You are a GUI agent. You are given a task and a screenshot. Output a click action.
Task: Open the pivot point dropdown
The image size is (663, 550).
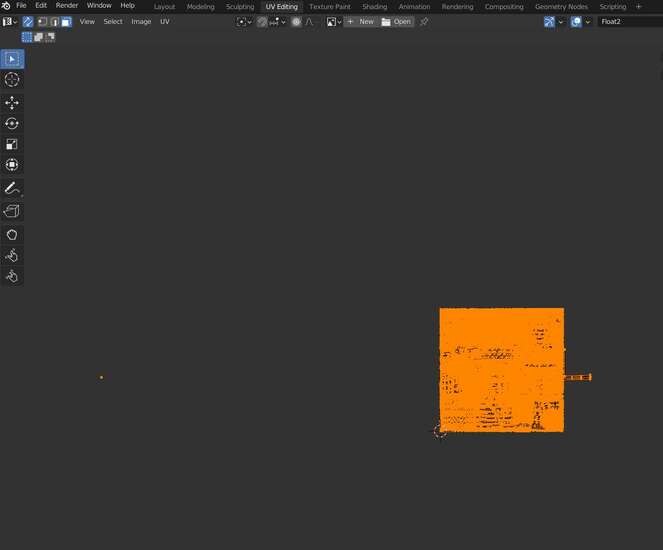[244, 22]
